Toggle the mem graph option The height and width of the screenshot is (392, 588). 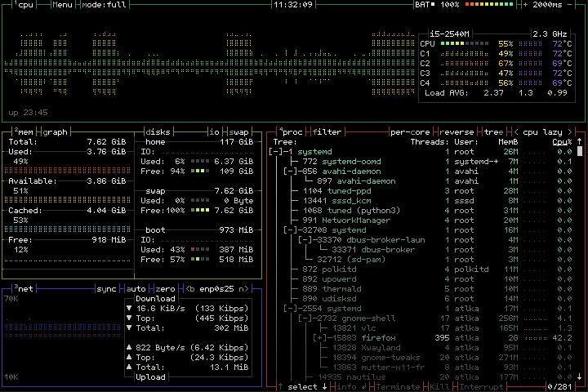click(x=56, y=132)
